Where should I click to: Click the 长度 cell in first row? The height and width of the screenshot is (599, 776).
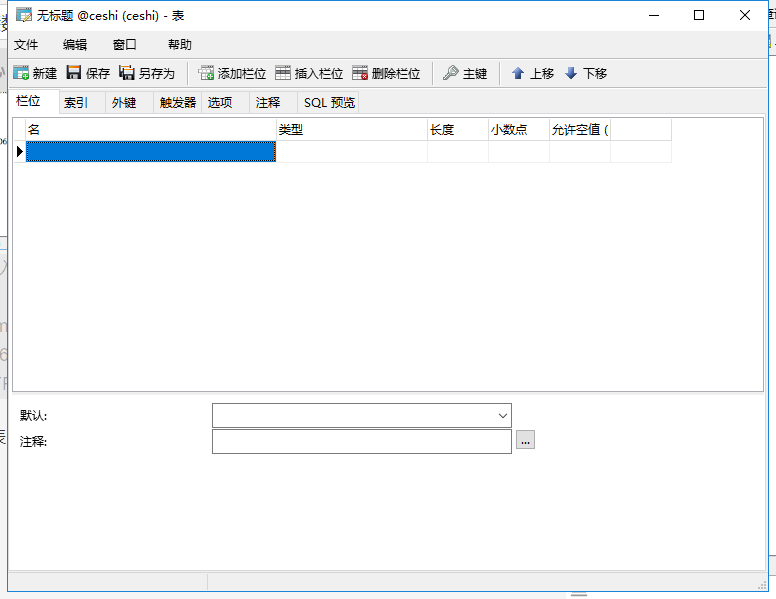458,151
